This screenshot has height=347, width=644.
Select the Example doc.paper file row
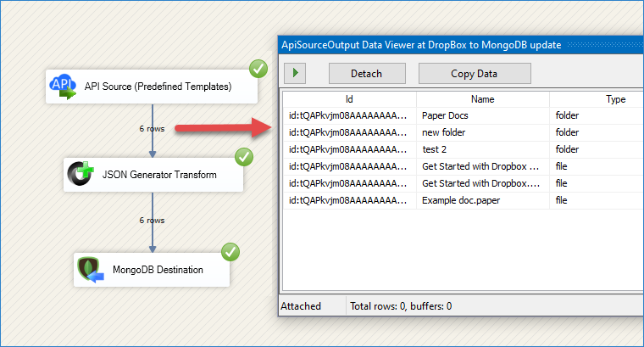point(464,200)
